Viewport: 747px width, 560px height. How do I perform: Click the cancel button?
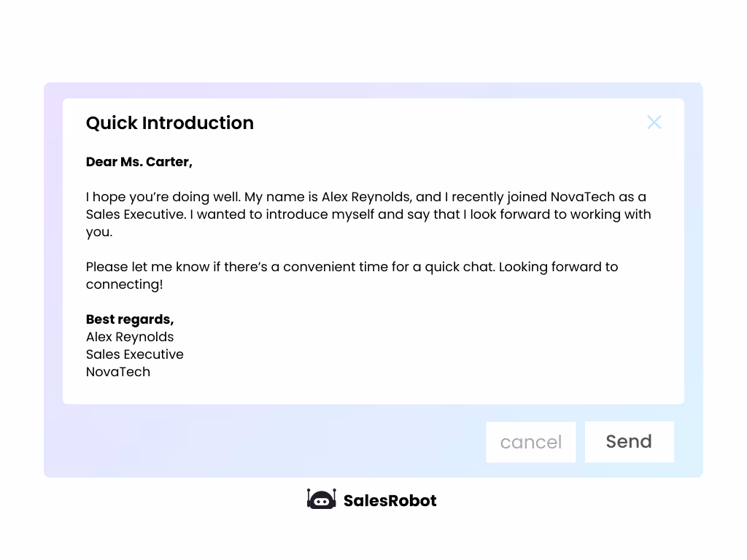530,441
